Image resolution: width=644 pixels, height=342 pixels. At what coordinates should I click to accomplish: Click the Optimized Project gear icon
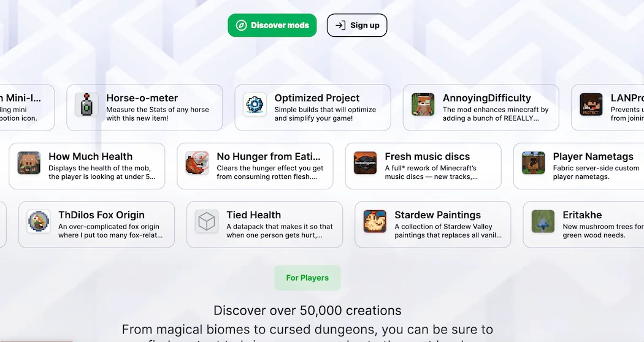255,104
